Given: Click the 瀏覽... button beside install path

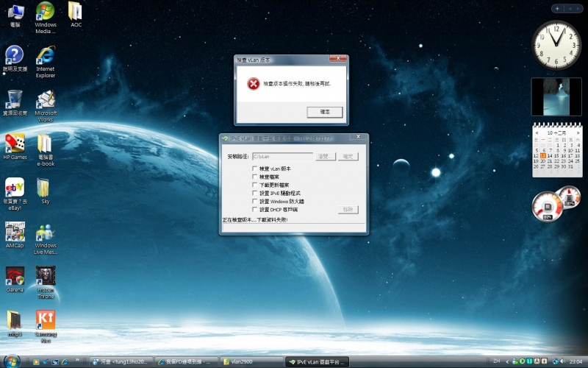Looking at the screenshot, I should tap(326, 157).
